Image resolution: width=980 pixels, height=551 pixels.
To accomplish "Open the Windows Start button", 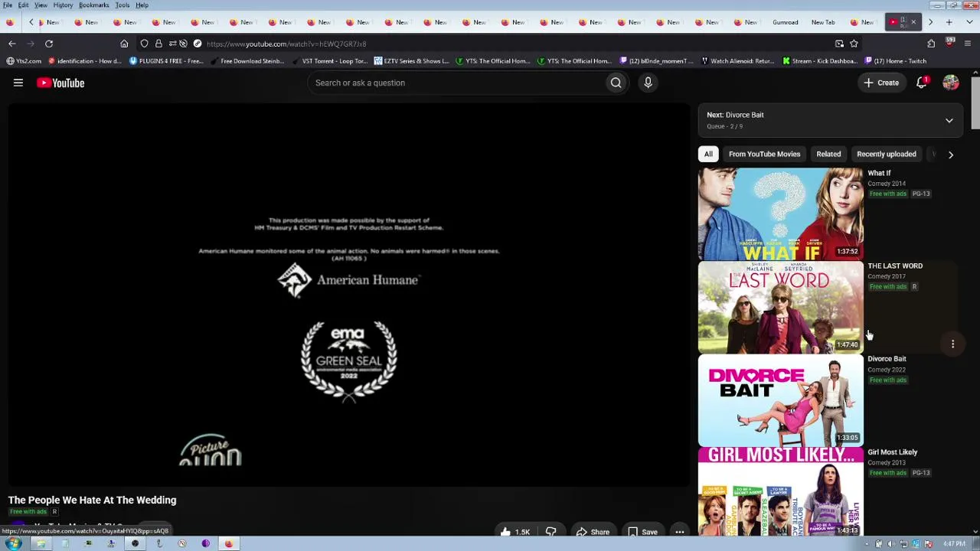I will point(13,544).
